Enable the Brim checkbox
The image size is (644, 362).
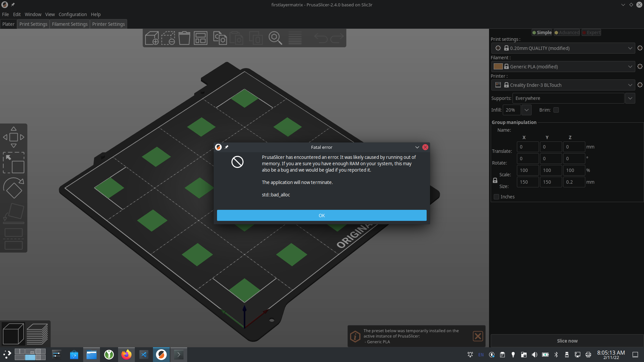pyautogui.click(x=556, y=110)
